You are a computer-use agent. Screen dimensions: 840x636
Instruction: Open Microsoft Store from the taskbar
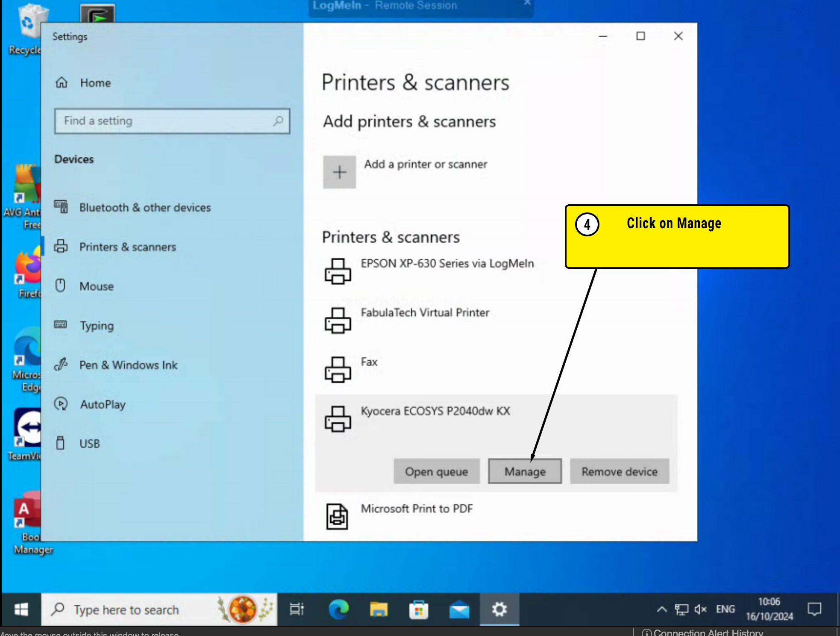(x=419, y=609)
